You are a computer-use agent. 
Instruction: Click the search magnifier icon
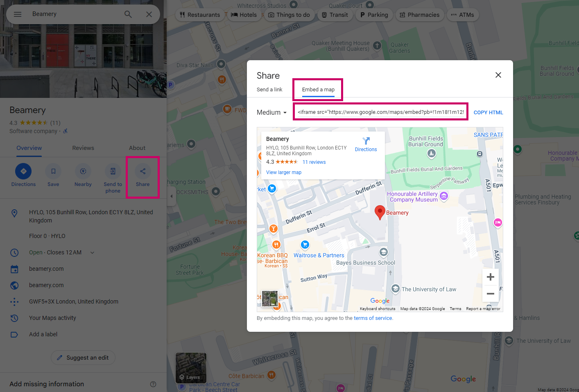click(128, 14)
